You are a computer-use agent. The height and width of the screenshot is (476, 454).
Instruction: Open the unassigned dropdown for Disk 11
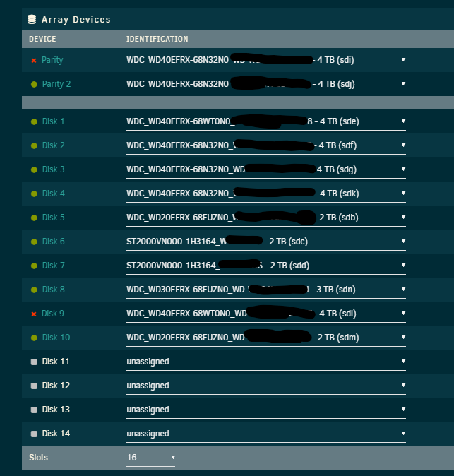pyautogui.click(x=266, y=362)
